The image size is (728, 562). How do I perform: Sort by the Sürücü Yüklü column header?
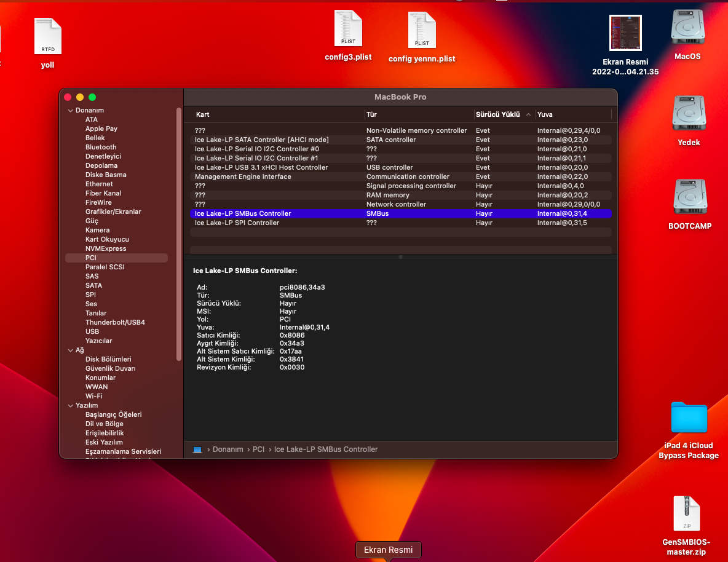pyautogui.click(x=498, y=114)
